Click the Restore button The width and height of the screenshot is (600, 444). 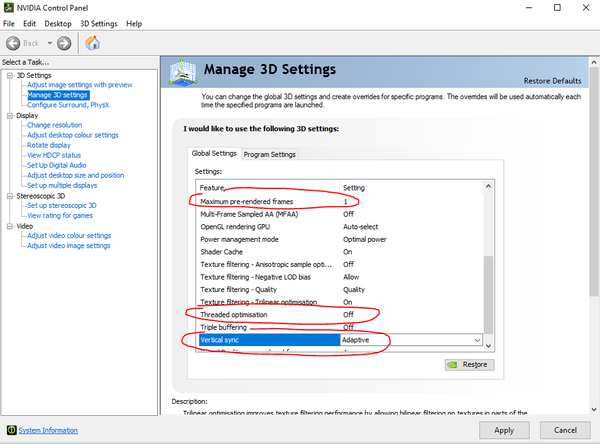point(470,364)
